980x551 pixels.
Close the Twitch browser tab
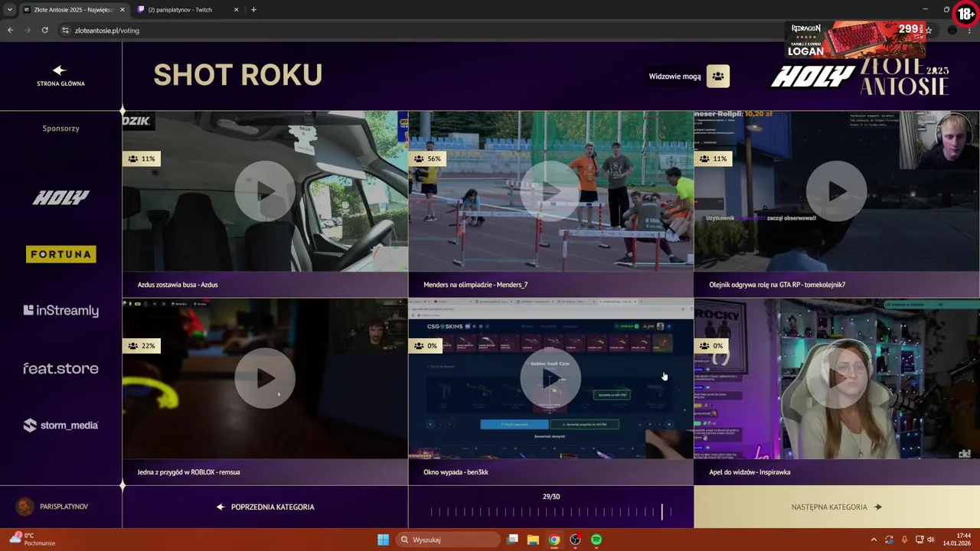point(236,10)
